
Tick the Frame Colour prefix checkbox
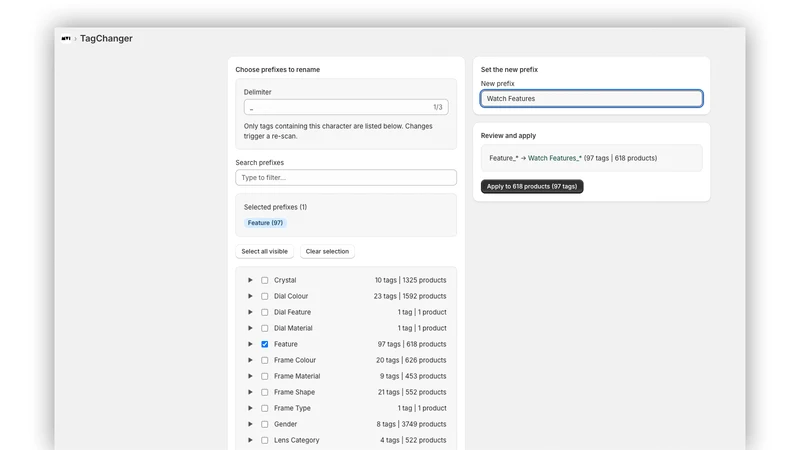pyautogui.click(x=265, y=360)
